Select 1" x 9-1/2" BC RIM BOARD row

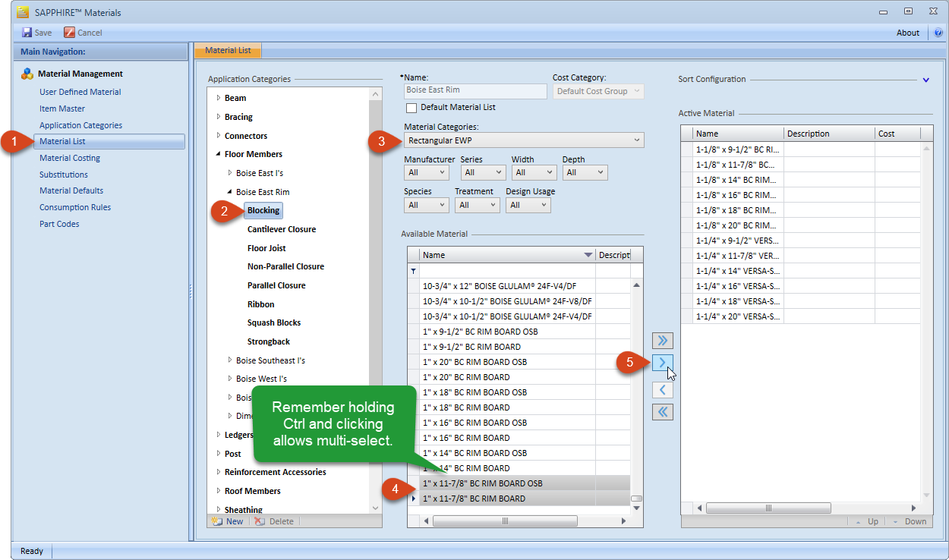[519, 347]
